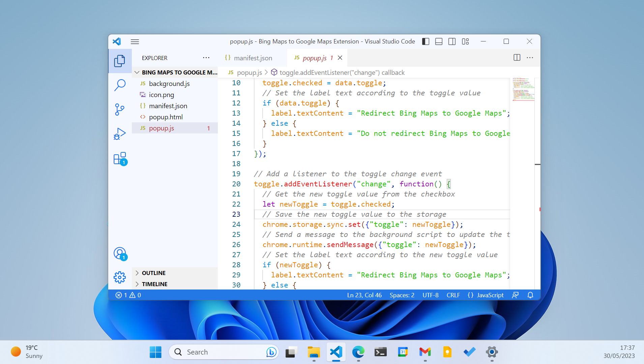Click the chrome.runtime.sendMessage line
Image resolution: width=644 pixels, height=364 pixels.
tap(369, 245)
